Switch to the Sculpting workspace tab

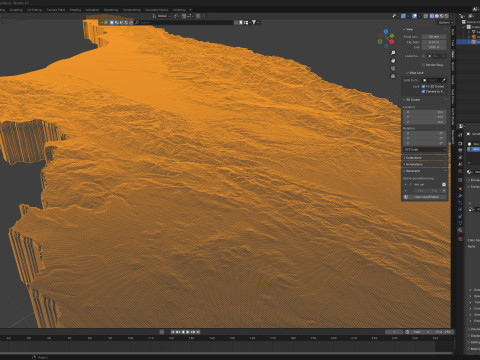click(x=16, y=10)
